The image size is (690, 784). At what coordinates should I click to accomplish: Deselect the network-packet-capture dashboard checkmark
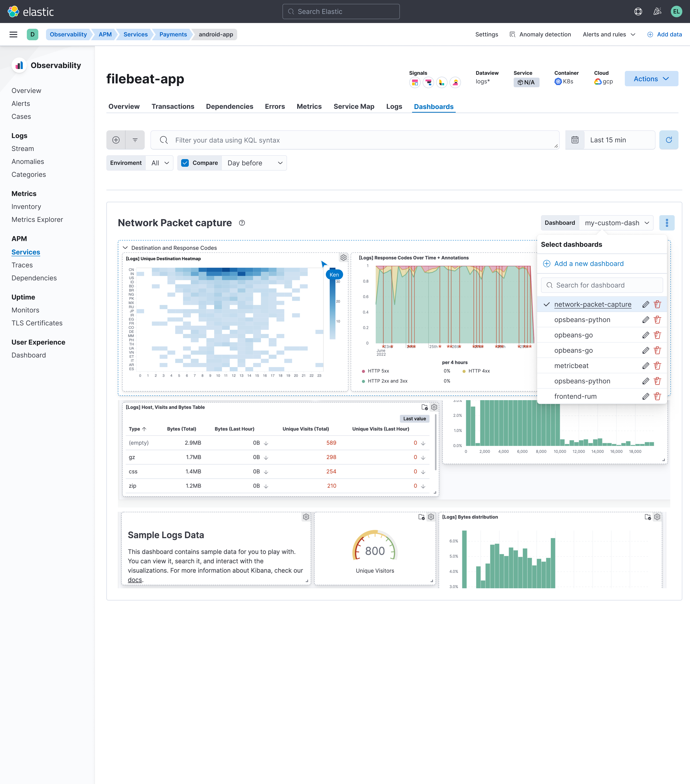coord(546,304)
